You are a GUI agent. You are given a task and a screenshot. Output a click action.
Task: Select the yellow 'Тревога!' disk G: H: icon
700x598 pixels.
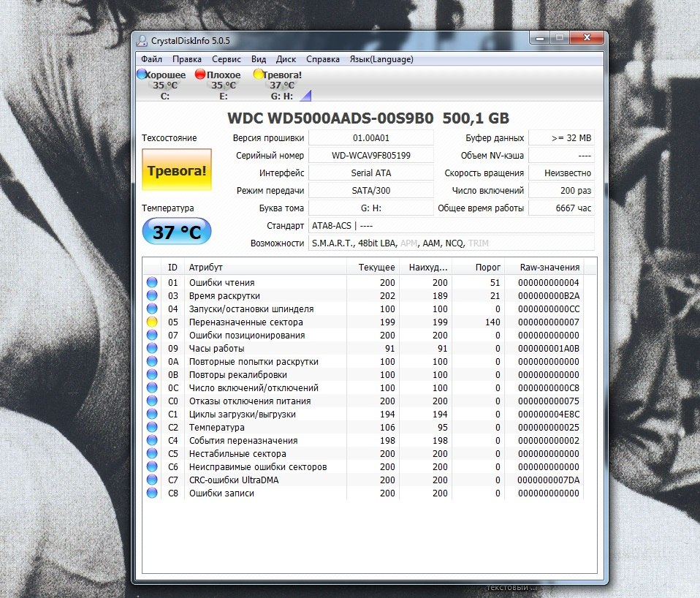coord(258,75)
